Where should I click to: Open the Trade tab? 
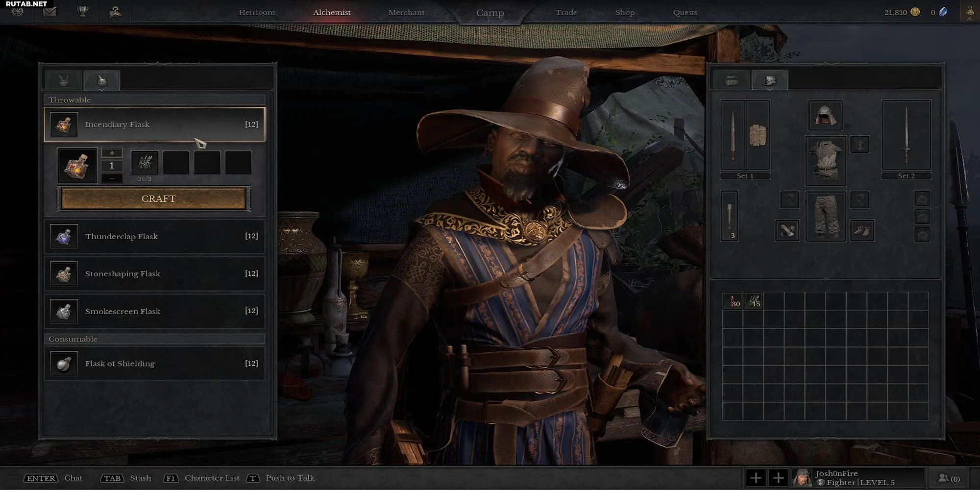[x=566, y=12]
